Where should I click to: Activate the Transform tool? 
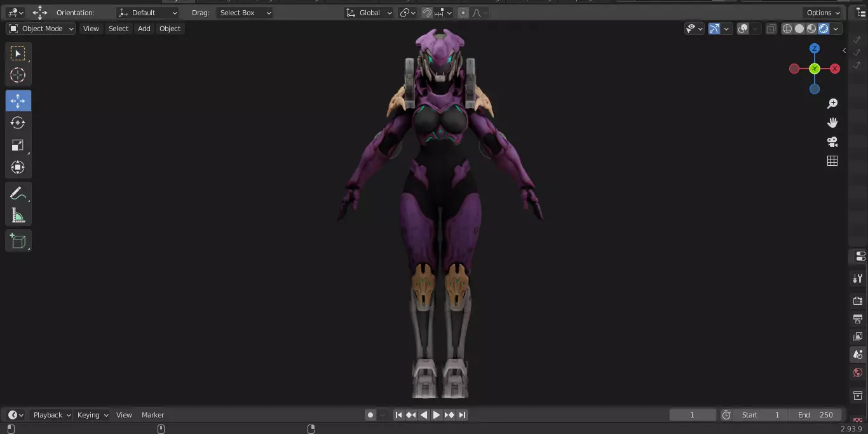coord(18,167)
